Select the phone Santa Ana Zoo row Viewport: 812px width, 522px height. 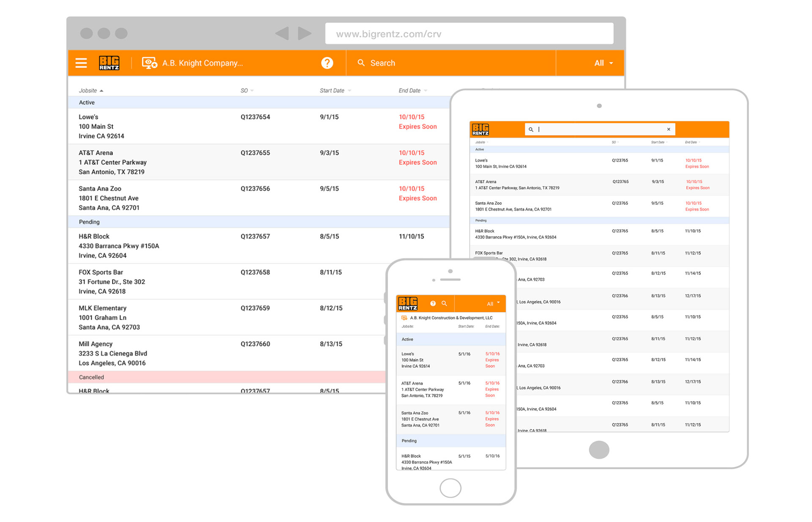(x=451, y=419)
